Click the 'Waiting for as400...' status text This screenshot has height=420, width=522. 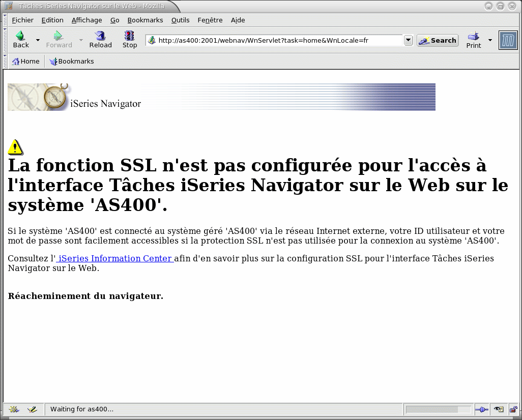point(82,409)
